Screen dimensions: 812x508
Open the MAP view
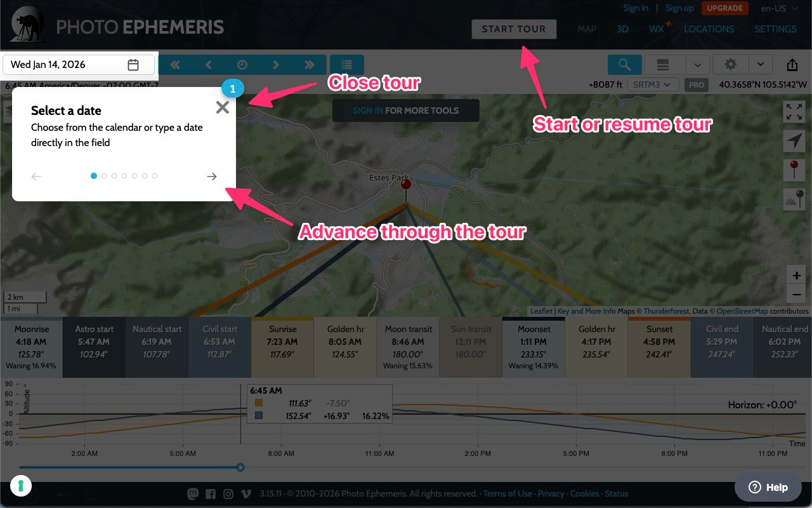pyautogui.click(x=587, y=29)
